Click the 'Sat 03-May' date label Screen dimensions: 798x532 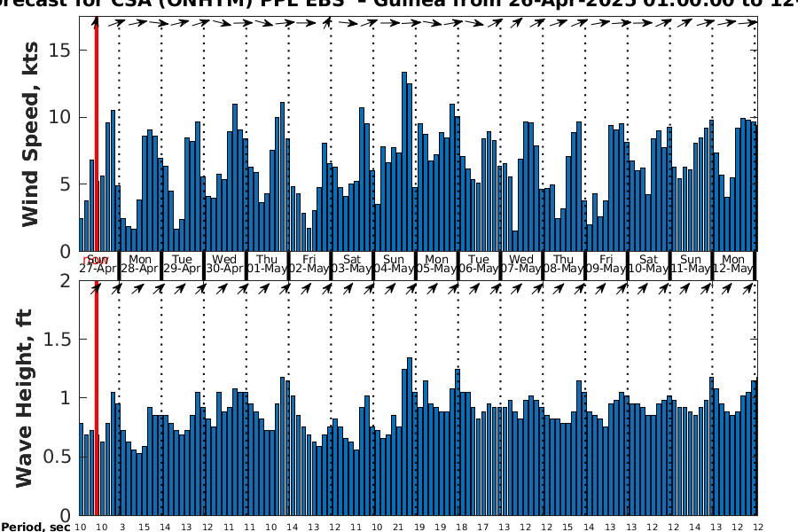[x=352, y=264]
